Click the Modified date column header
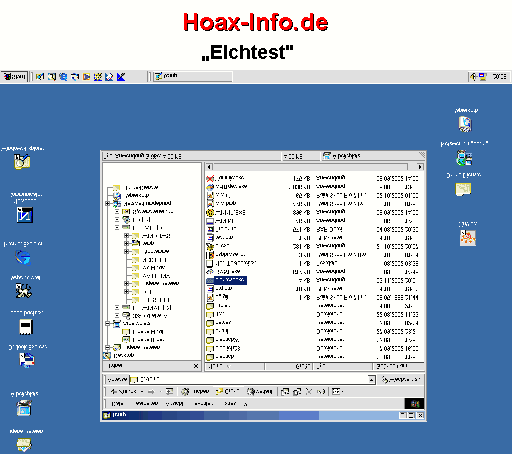Screen dimensions: 512x454 pyautogui.click(x=398, y=366)
